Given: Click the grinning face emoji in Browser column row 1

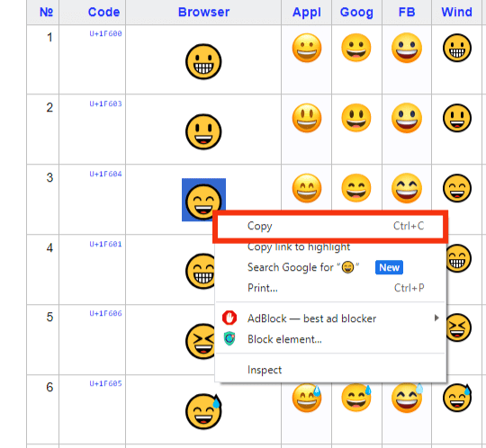Looking at the screenshot, I should point(203,62).
